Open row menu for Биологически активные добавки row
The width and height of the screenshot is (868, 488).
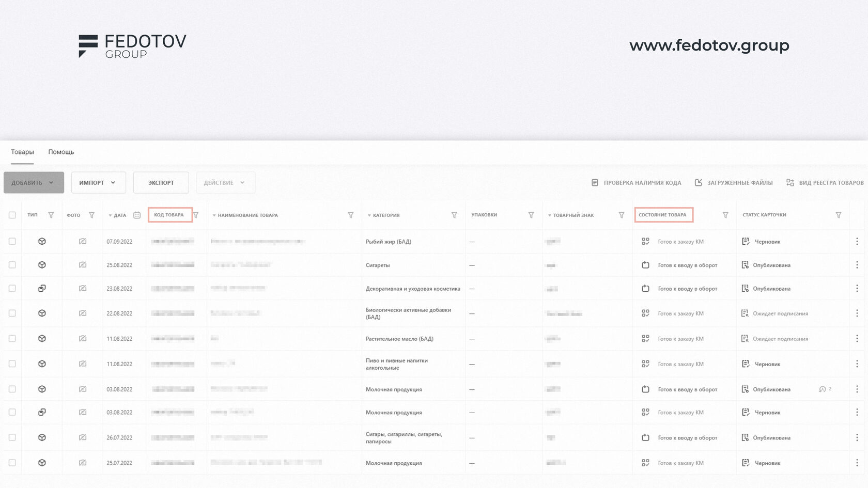857,313
